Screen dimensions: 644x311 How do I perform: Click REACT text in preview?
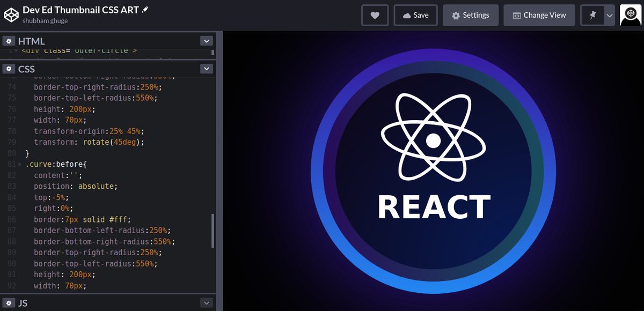434,207
